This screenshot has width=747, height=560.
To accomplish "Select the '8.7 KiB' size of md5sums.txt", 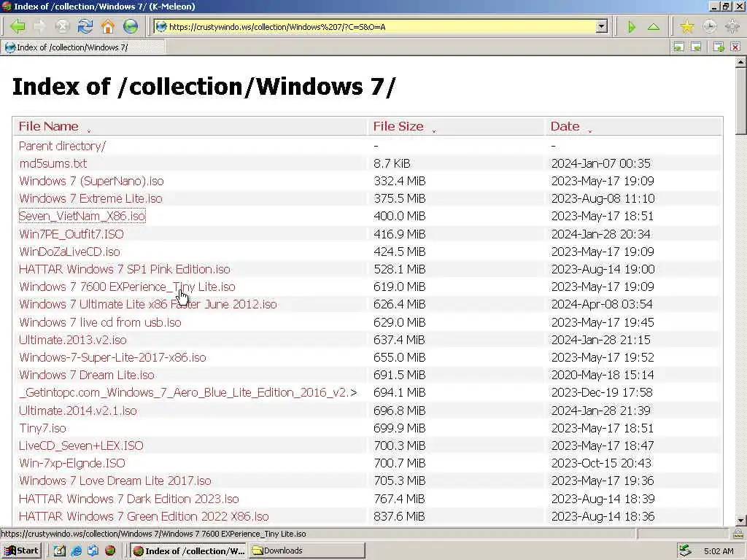I will (392, 163).
